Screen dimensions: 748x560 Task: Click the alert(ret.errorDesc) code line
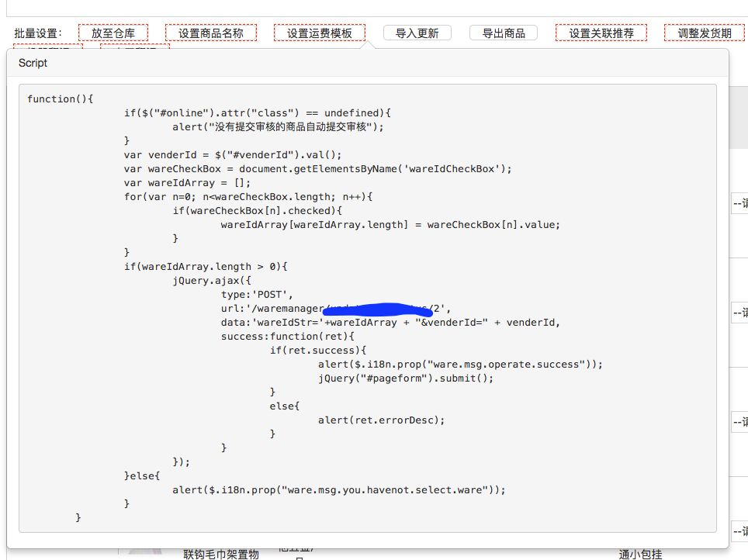coord(381,420)
